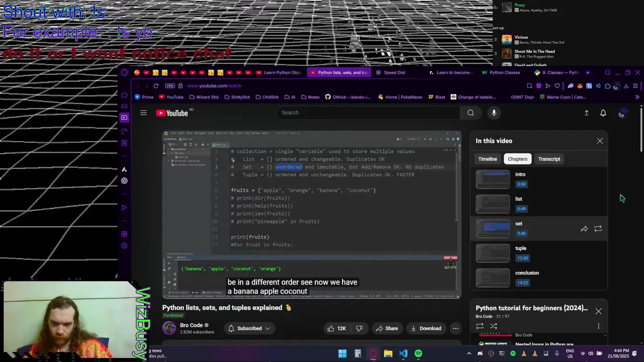Toggle loop for the set chapter
Viewport: 644px width, 362px height.
(598, 229)
